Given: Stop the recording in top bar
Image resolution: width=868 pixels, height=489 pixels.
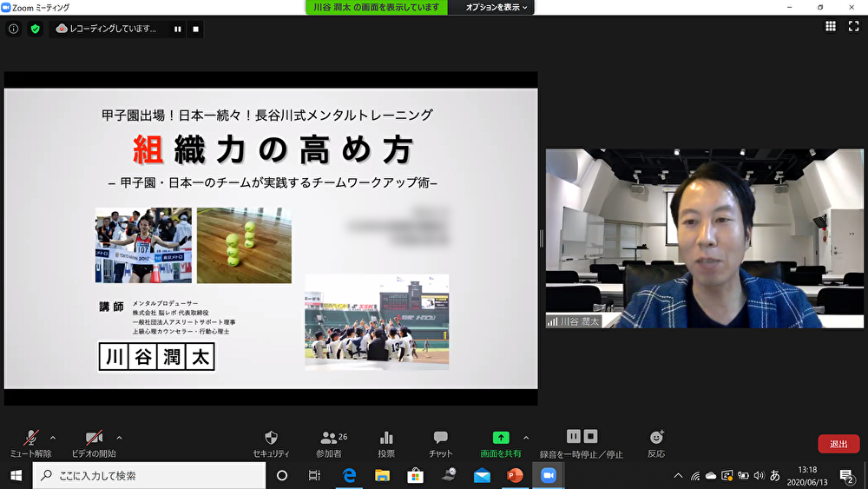Looking at the screenshot, I should click(x=196, y=29).
